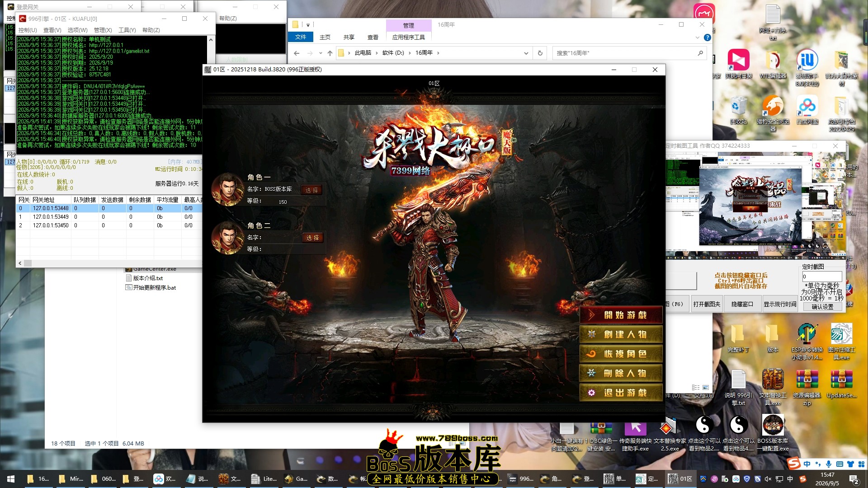This screenshot has height=488, width=868.
Task: Open 龙族引擎包20220429 desktop folder
Action: pos(842,113)
